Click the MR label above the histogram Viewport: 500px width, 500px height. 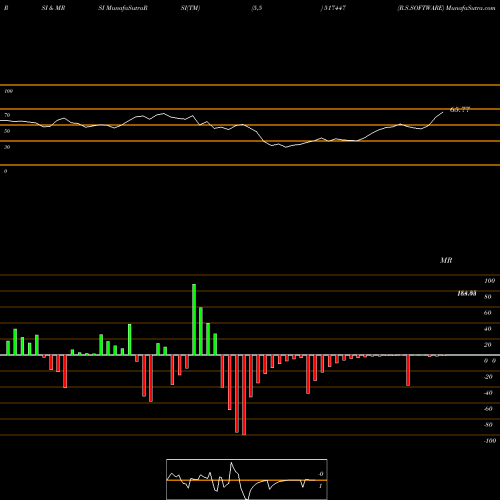446,260
